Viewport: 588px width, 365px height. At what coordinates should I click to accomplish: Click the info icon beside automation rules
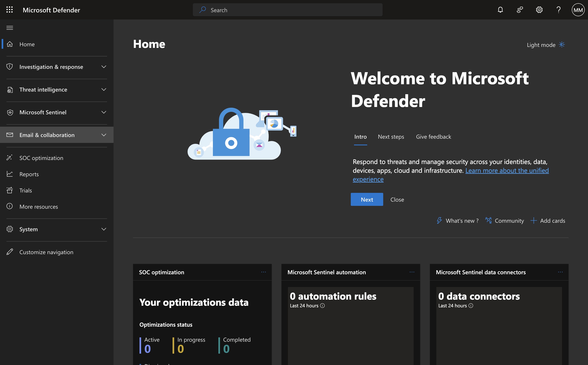322,306
